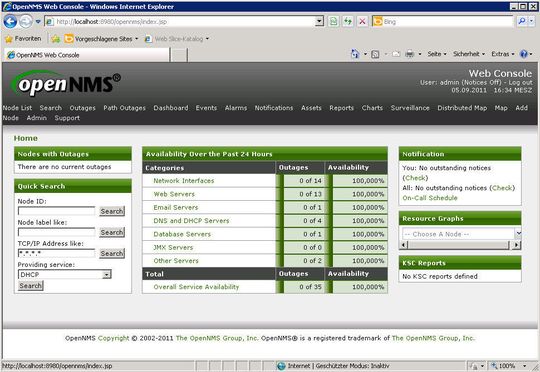Click the Print icon in command bar
The image size is (540, 372).
pyautogui.click(x=410, y=54)
